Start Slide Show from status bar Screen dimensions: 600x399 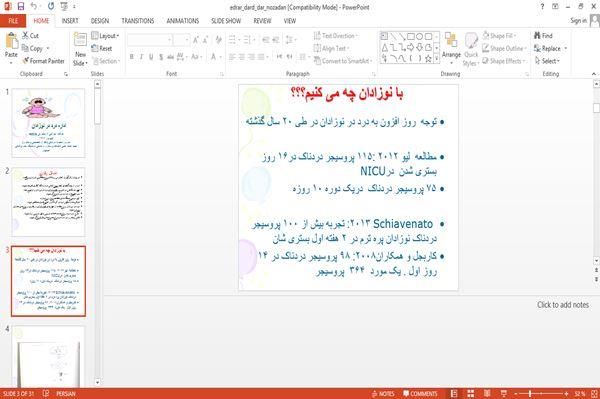click(x=504, y=394)
